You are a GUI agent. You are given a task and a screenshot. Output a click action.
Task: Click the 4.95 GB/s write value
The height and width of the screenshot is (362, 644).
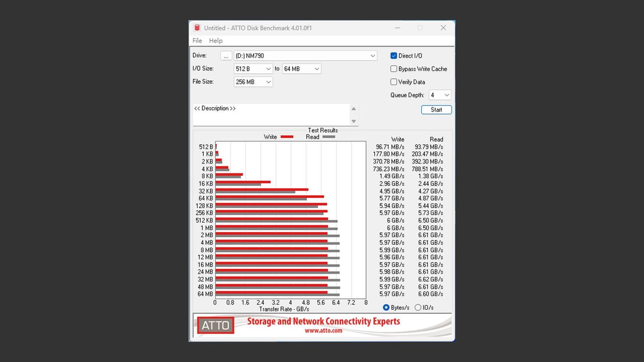point(392,191)
